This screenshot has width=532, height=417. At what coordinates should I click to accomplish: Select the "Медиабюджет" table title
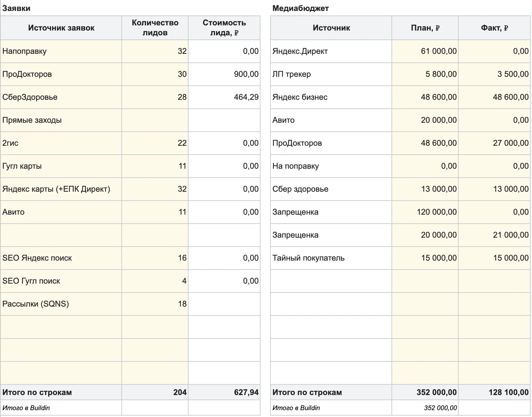(301, 8)
